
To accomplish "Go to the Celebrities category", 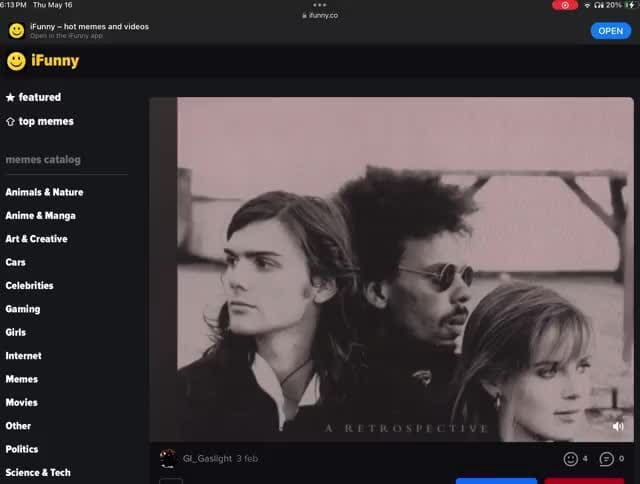I will tap(29, 285).
